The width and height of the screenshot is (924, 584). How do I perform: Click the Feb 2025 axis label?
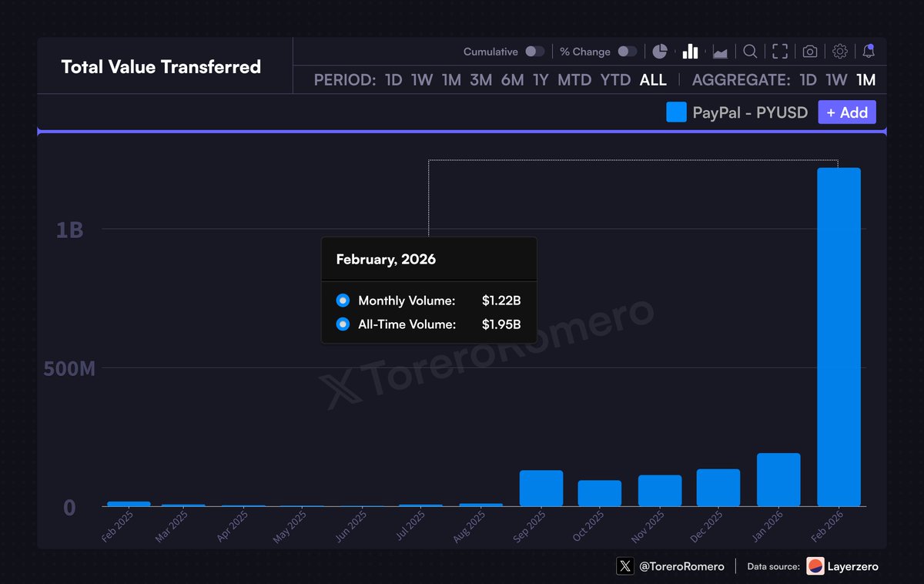(x=117, y=527)
